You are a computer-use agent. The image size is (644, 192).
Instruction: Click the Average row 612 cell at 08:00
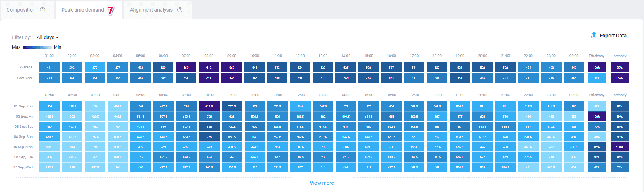pos(209,67)
